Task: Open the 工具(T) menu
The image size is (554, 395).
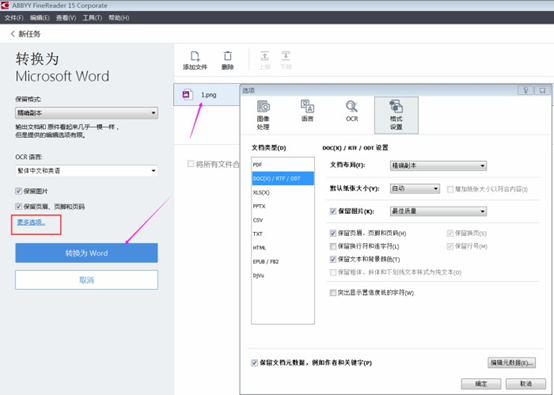Action: [92, 18]
